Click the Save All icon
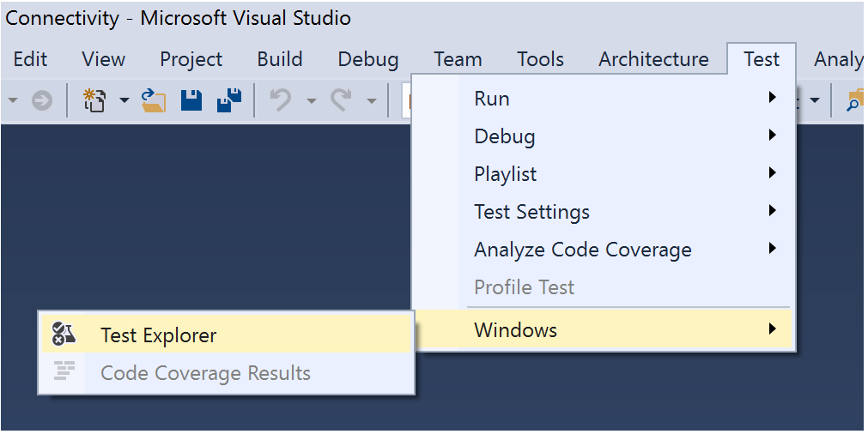Image resolution: width=868 pixels, height=434 pixels. pos(229,100)
